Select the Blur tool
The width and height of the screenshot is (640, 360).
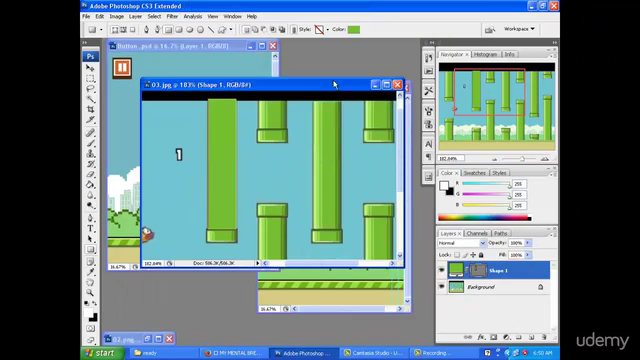[x=90, y=195]
